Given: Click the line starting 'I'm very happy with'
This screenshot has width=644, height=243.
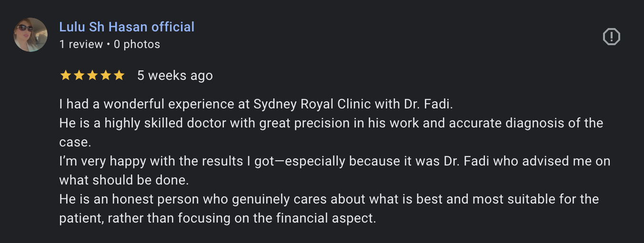Looking at the screenshot, I should tap(334, 161).
